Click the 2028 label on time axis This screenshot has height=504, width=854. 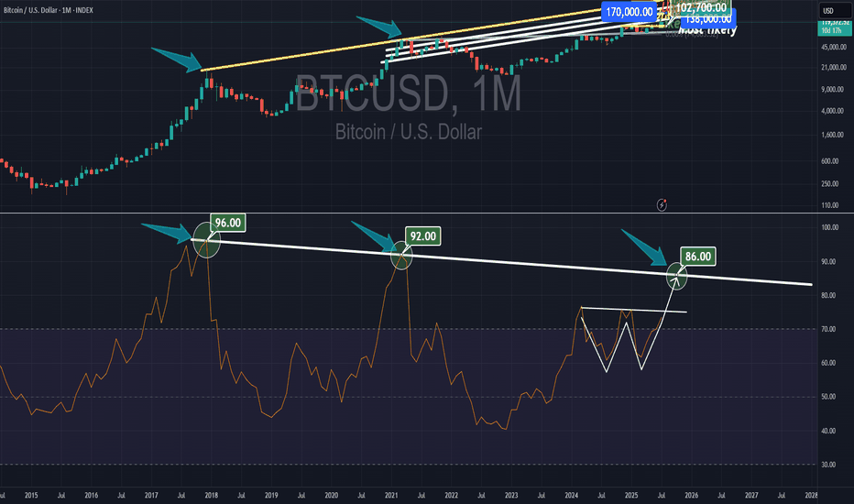[x=810, y=495]
